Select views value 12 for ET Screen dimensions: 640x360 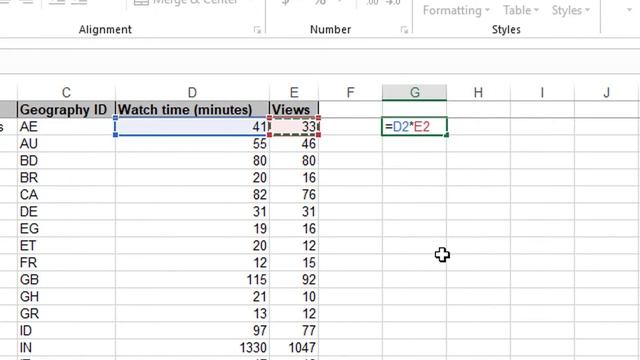294,246
